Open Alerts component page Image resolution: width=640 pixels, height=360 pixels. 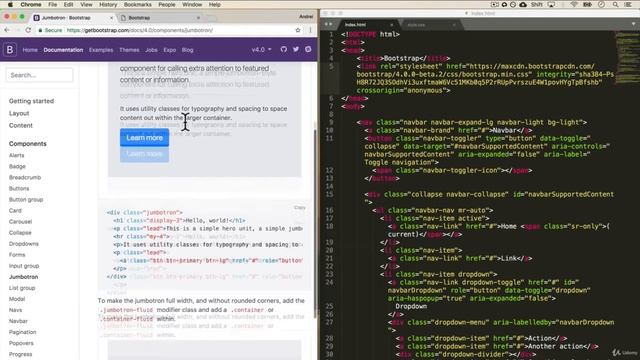[17, 156]
